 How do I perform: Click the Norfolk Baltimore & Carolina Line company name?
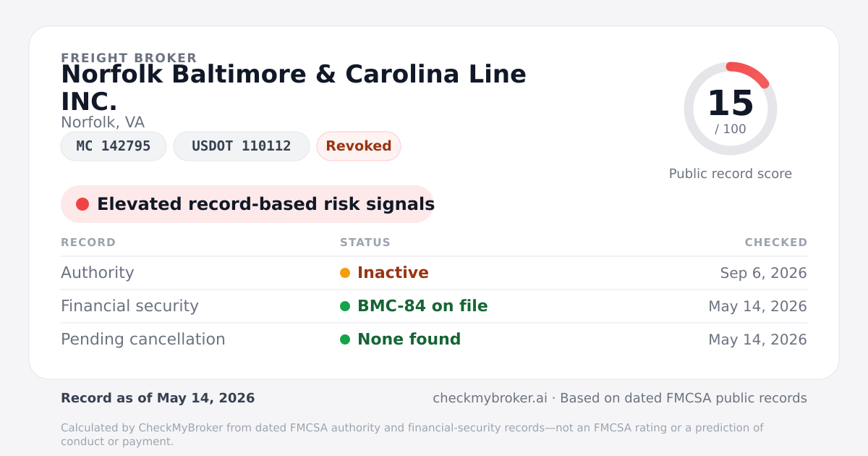click(x=294, y=88)
